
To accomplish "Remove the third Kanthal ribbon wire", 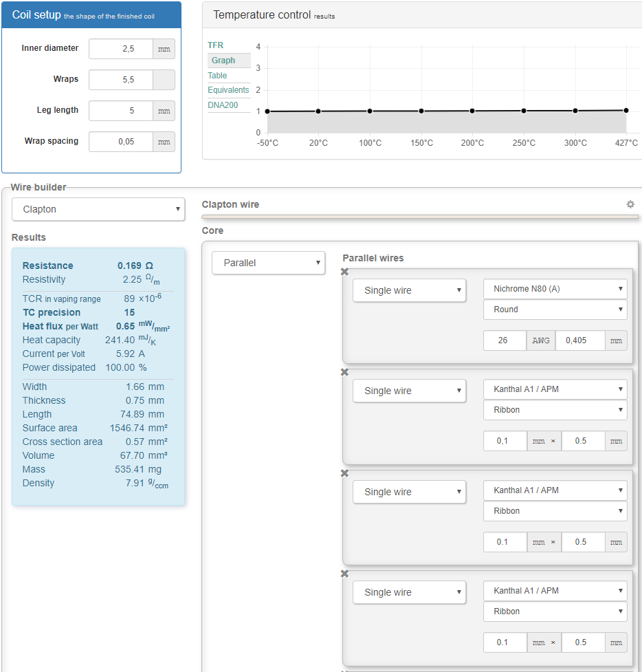I will [345, 574].
